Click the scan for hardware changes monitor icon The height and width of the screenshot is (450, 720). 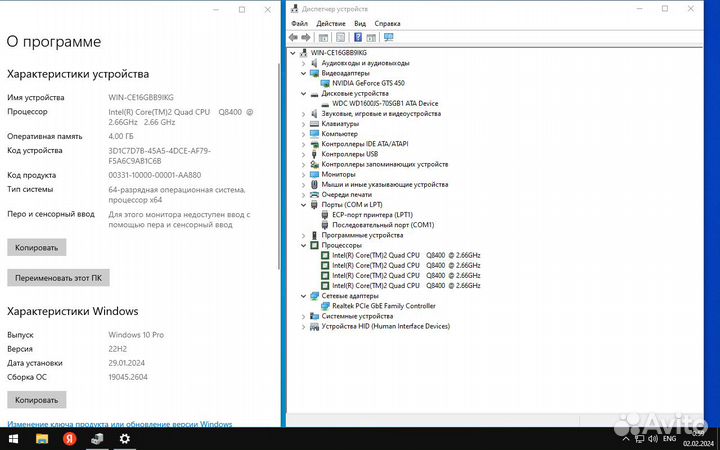(388, 37)
